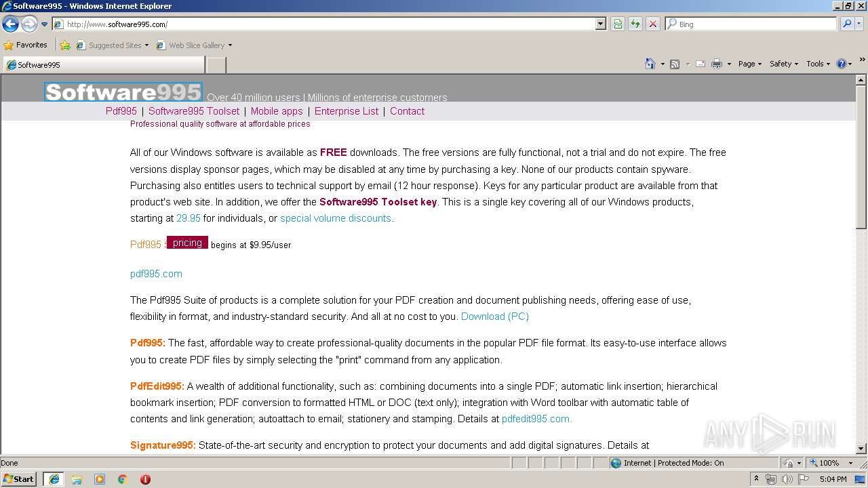Open the Safety menu
This screenshot has width=868, height=488.
point(784,64)
